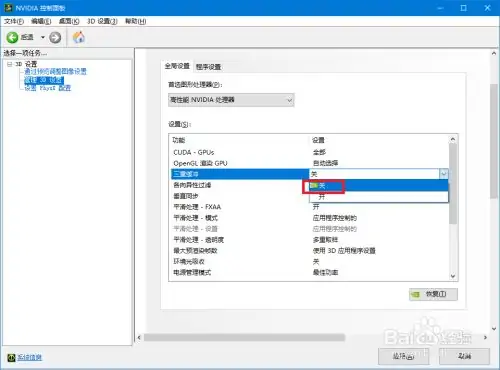Screen dimensions: 500x370
Task: Open the 3D 设置(3) menu
Action: (x=102, y=21)
